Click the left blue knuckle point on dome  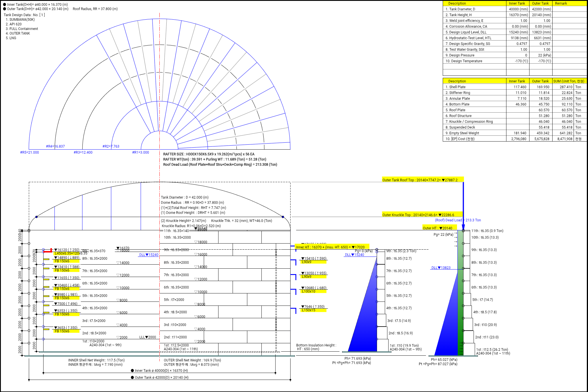(37, 217)
